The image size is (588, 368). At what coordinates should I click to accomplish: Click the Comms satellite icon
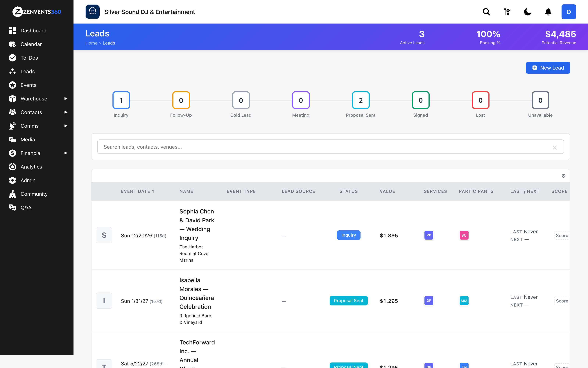[12, 126]
